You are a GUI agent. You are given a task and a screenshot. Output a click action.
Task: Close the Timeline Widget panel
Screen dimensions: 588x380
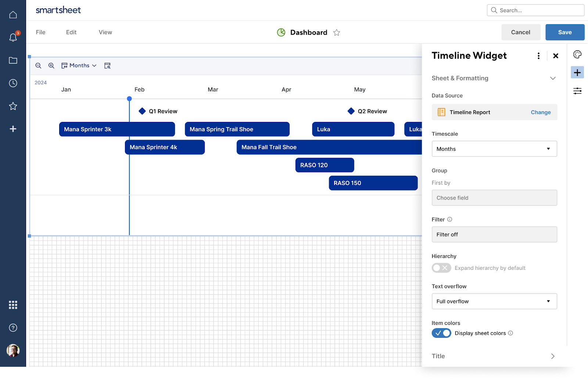click(556, 56)
